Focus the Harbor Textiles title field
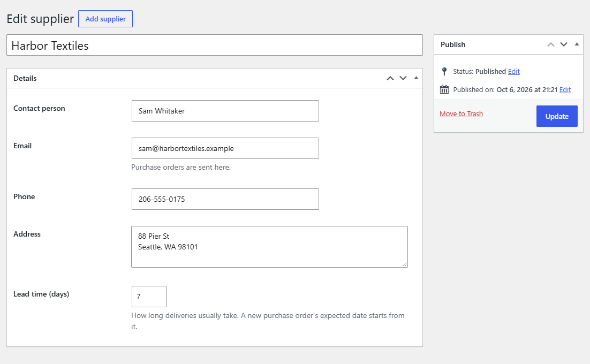590x364 pixels. (215, 45)
